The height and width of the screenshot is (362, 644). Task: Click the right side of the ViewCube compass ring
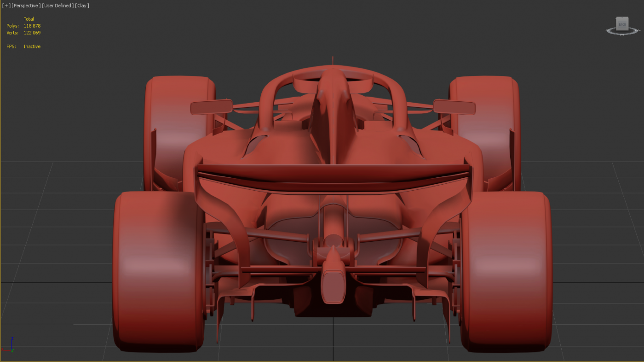pos(637,30)
